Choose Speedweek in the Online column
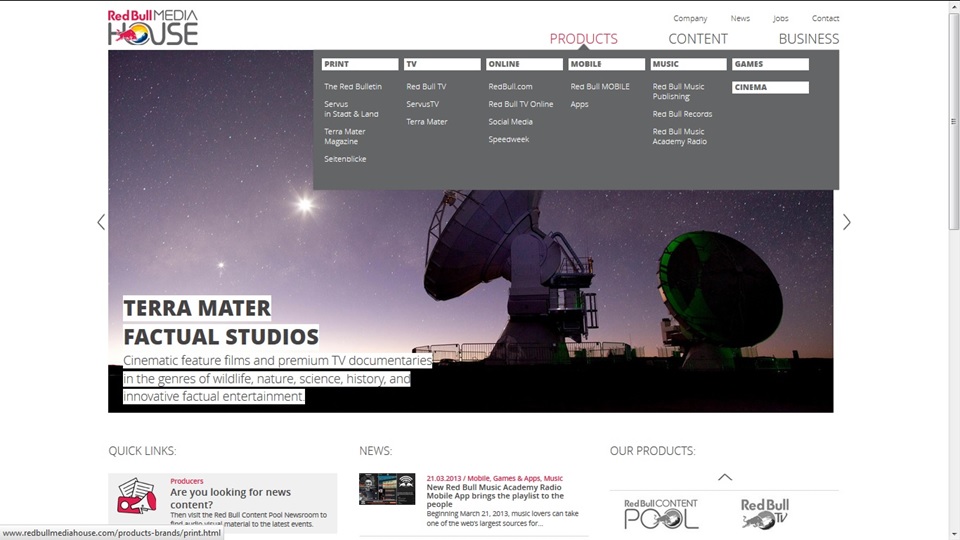 pos(508,139)
